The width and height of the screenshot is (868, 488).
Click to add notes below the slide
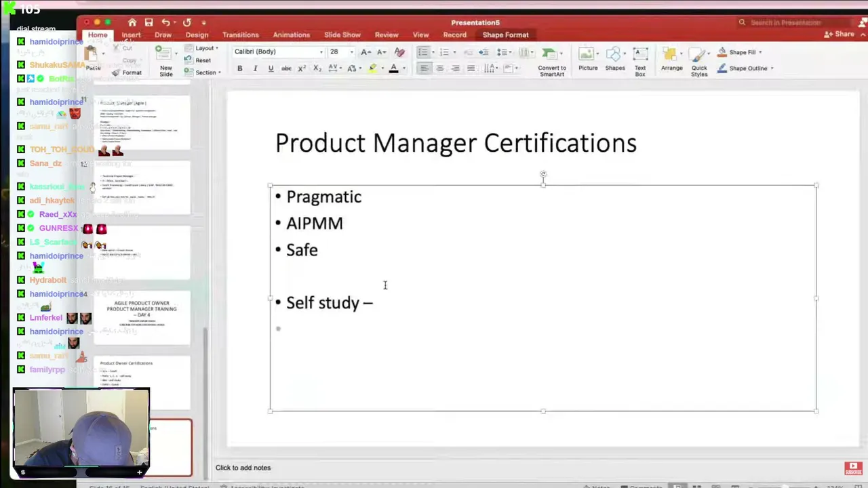coord(243,468)
